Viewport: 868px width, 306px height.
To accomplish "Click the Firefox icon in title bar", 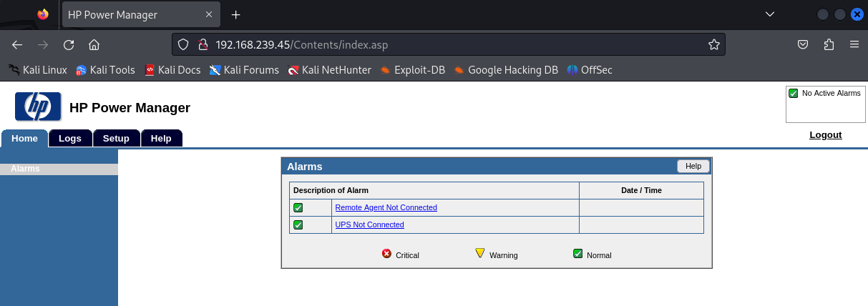I will (44, 14).
